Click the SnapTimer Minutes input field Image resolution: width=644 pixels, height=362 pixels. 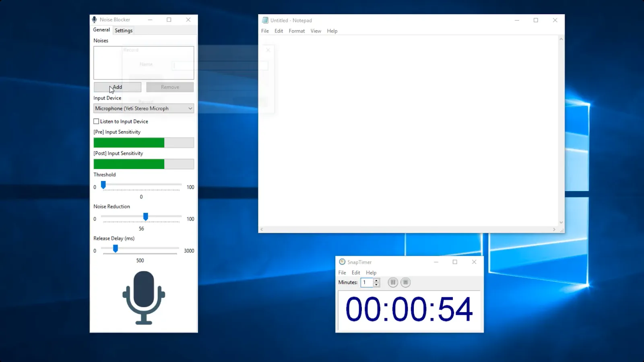point(367,282)
